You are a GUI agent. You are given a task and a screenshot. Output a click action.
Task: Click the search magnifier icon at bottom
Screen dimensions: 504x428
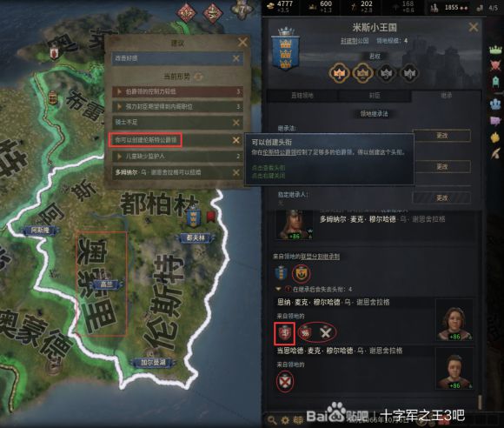272,420
